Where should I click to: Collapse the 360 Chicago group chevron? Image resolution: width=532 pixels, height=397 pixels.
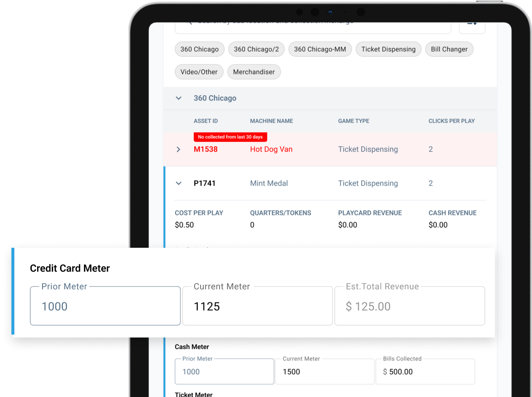[179, 98]
